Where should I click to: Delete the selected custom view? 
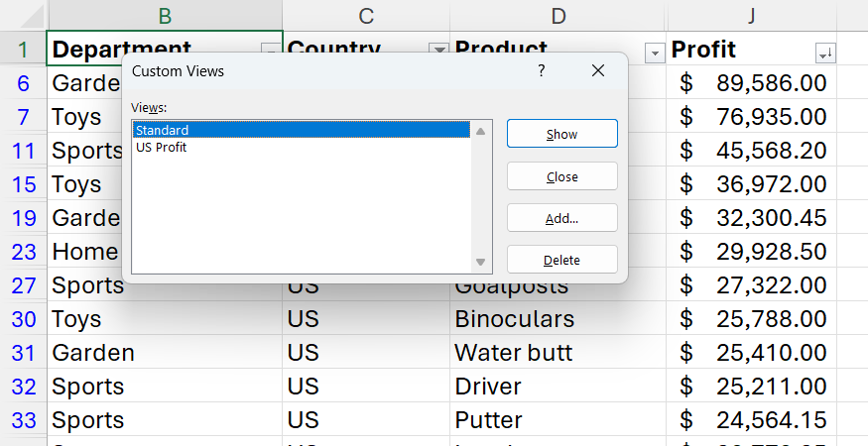click(x=561, y=260)
